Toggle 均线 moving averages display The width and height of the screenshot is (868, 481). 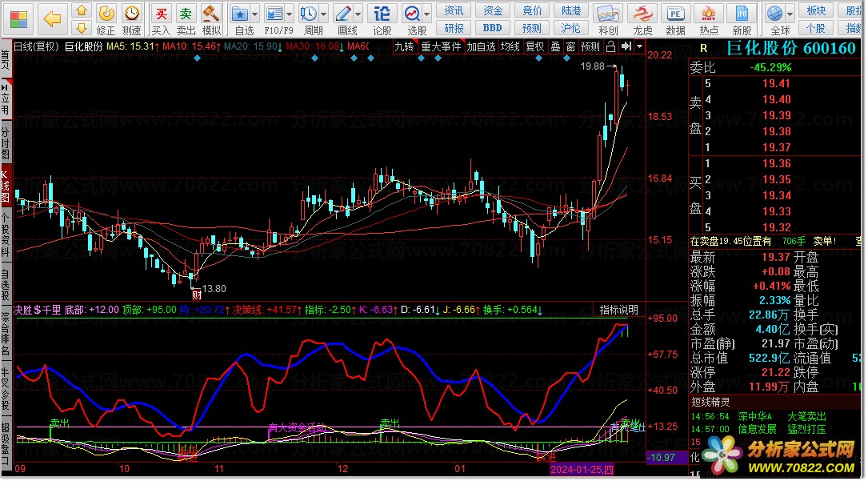click(x=510, y=46)
